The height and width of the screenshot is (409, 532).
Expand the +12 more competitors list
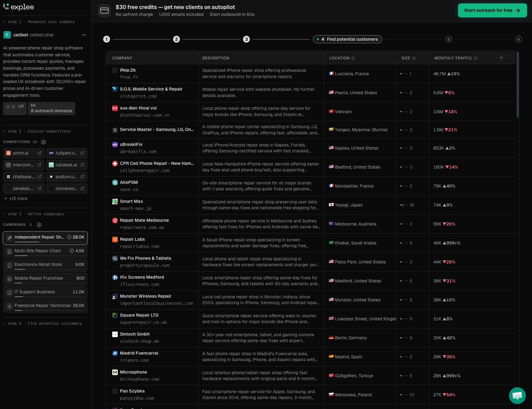(x=16, y=198)
